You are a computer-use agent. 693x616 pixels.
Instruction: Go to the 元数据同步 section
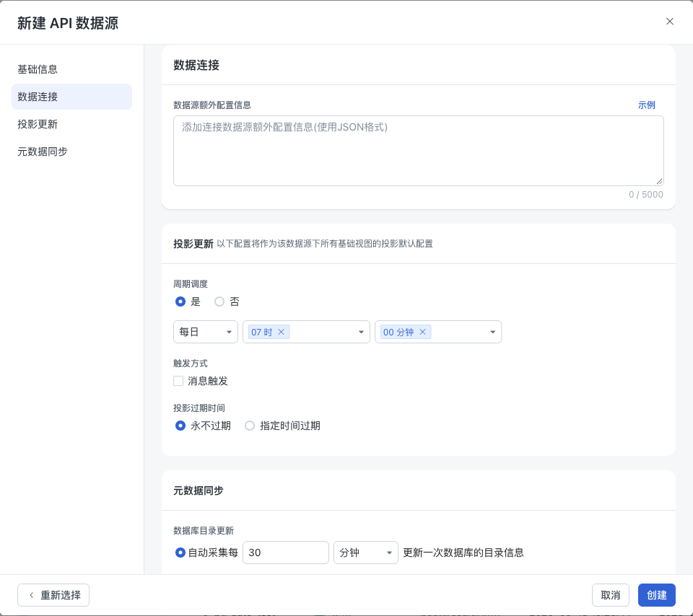pos(71,151)
